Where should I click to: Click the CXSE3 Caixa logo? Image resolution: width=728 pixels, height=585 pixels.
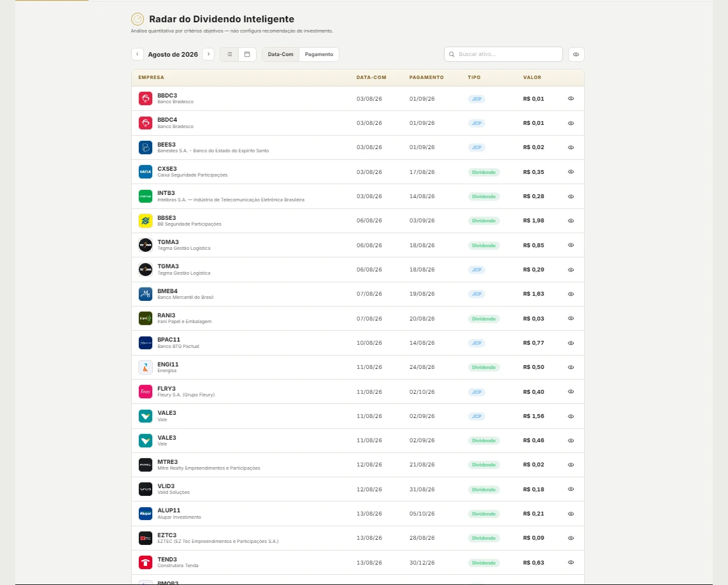[145, 172]
